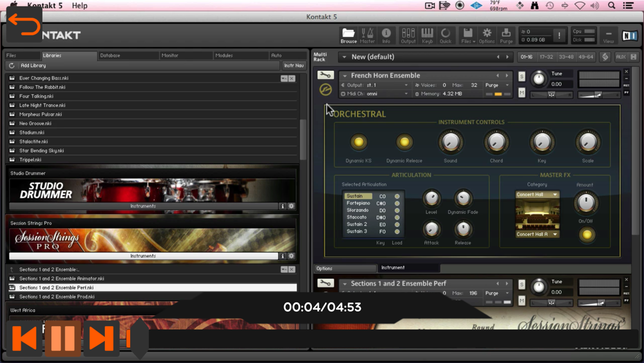Show the Output mixer icon

coord(408,35)
